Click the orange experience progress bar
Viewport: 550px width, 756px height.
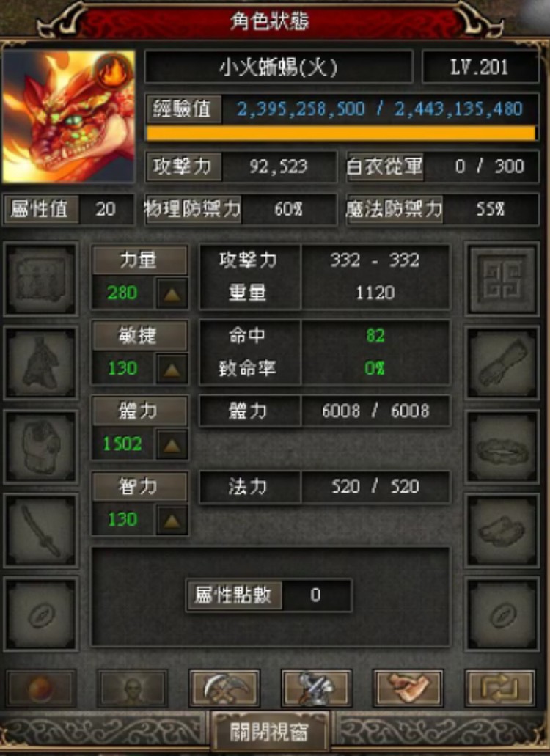click(341, 133)
